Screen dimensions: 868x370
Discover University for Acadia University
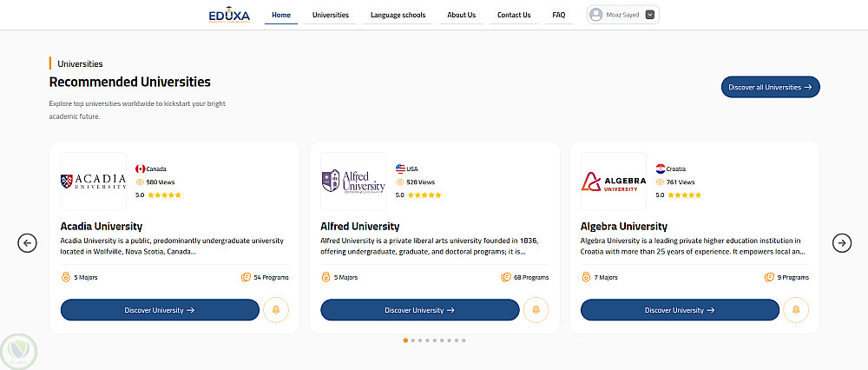[160, 310]
